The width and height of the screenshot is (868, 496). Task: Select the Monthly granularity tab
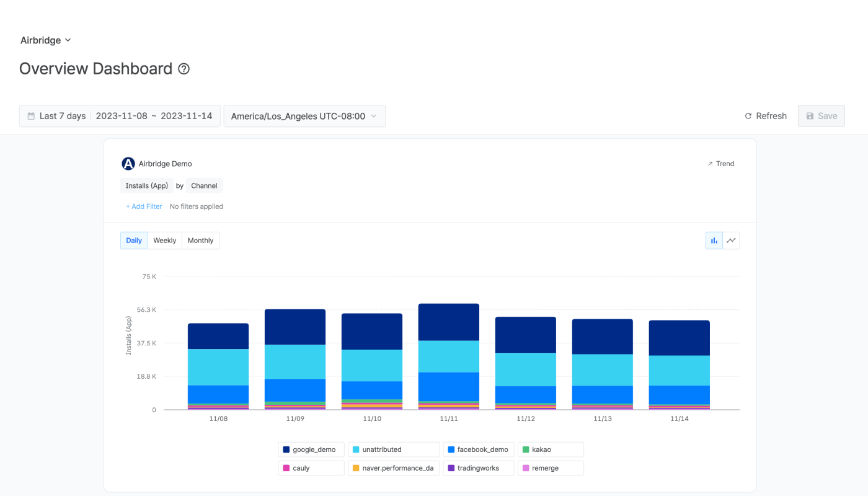(200, 241)
